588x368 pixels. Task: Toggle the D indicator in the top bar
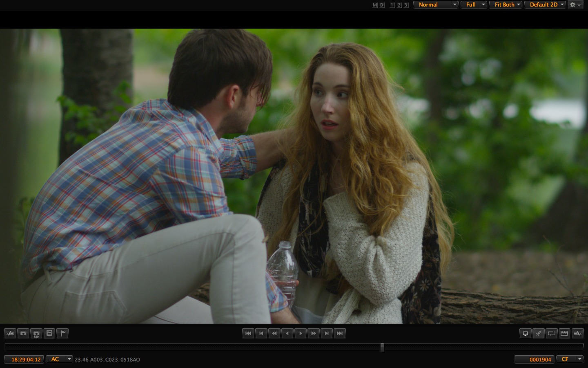382,5
